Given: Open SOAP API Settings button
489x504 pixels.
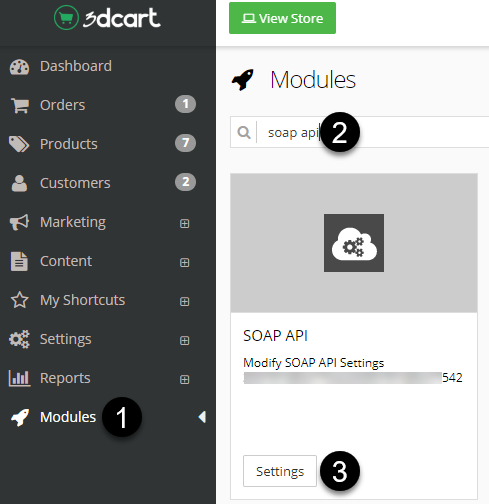Looking at the screenshot, I should click(280, 471).
